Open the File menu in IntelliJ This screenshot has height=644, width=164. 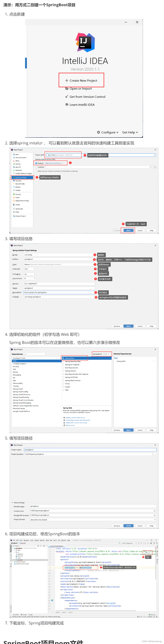pyautogui.click(x=14, y=541)
